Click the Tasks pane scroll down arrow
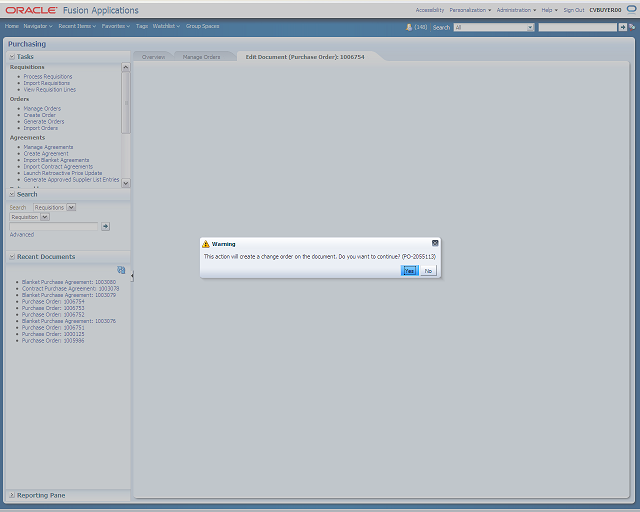This screenshot has height=512, width=640. [x=126, y=183]
